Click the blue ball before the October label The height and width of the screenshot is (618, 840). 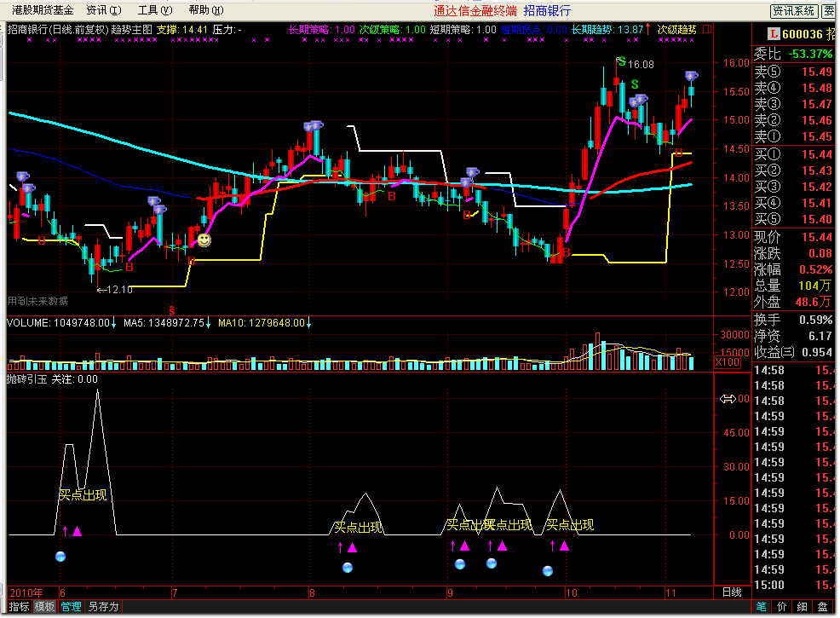548,571
